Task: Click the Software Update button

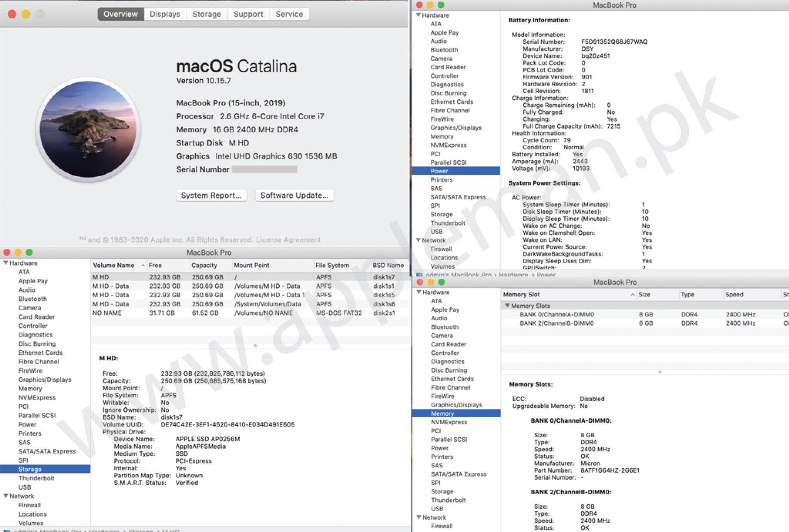Action: (x=294, y=195)
